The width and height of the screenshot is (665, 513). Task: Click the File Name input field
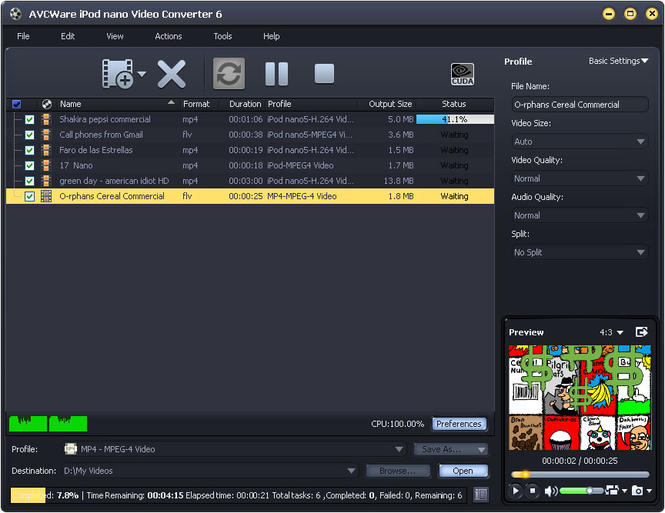(580, 105)
